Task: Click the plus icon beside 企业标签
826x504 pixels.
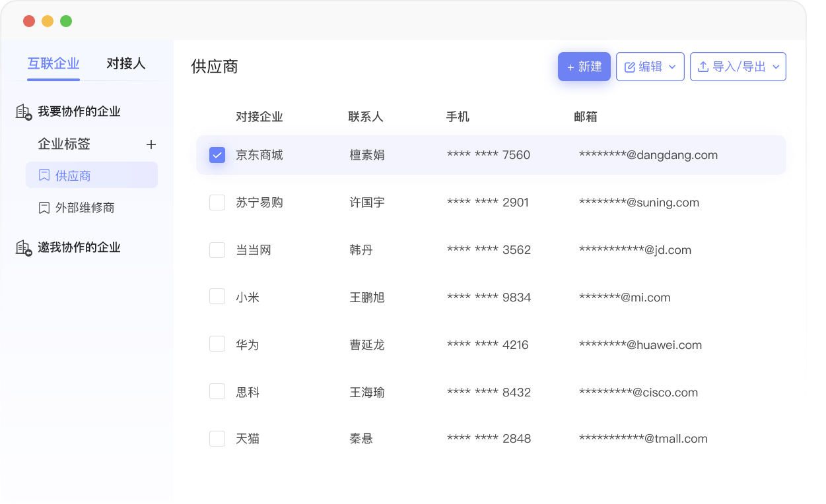Action: [x=151, y=144]
